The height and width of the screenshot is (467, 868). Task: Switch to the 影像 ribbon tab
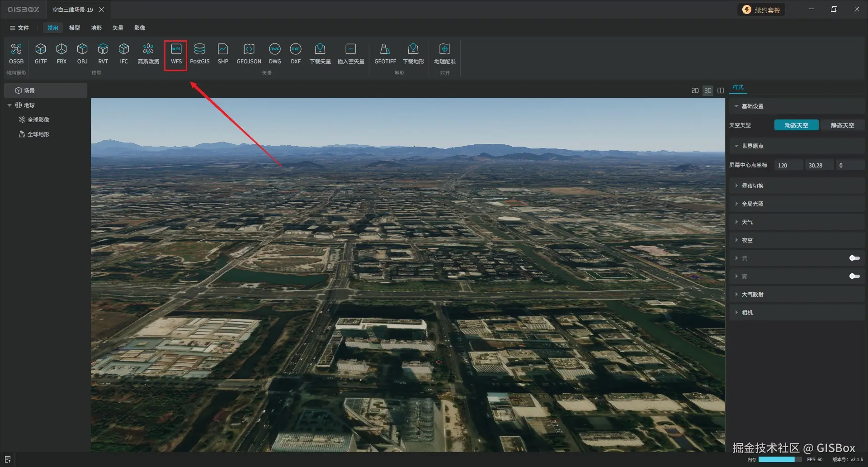[x=140, y=28]
